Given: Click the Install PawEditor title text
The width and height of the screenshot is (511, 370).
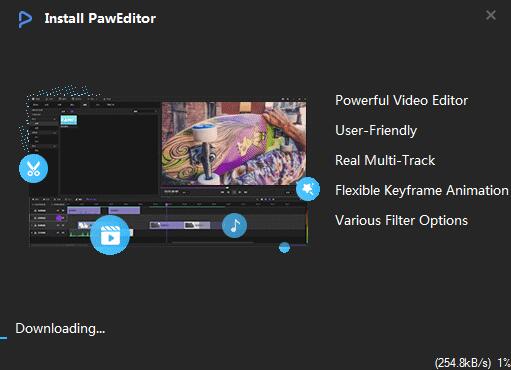Looking at the screenshot, I should 100,18.
